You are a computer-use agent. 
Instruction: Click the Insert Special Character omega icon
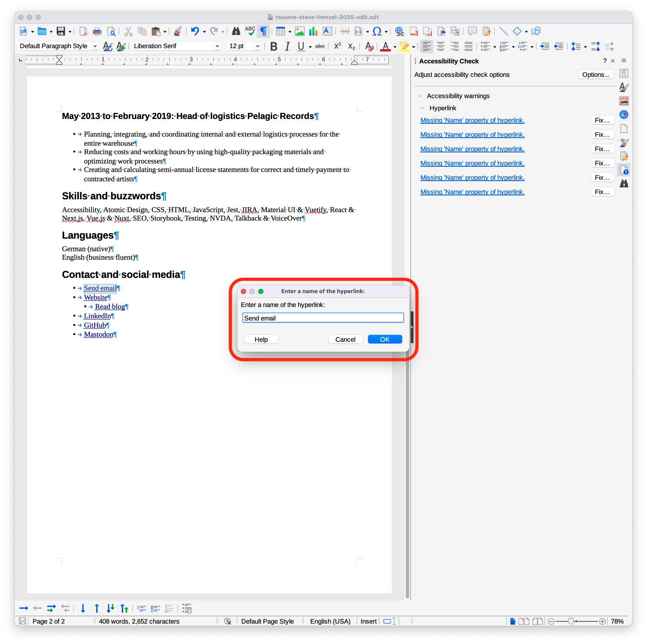click(377, 31)
